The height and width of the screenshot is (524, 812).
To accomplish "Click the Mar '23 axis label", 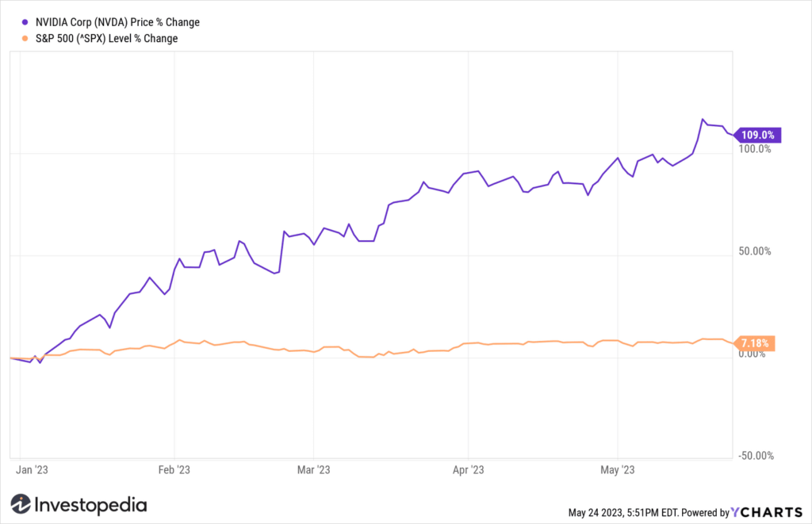I will [x=313, y=469].
